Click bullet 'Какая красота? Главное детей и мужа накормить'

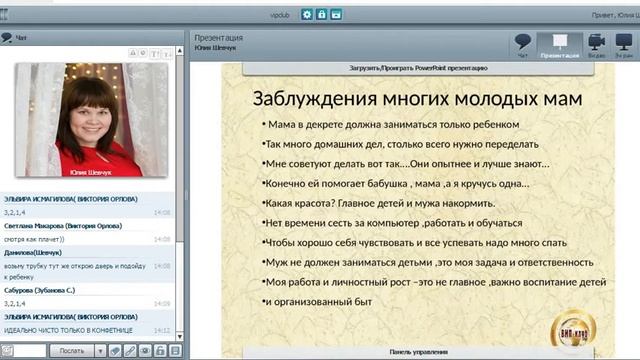point(378,203)
